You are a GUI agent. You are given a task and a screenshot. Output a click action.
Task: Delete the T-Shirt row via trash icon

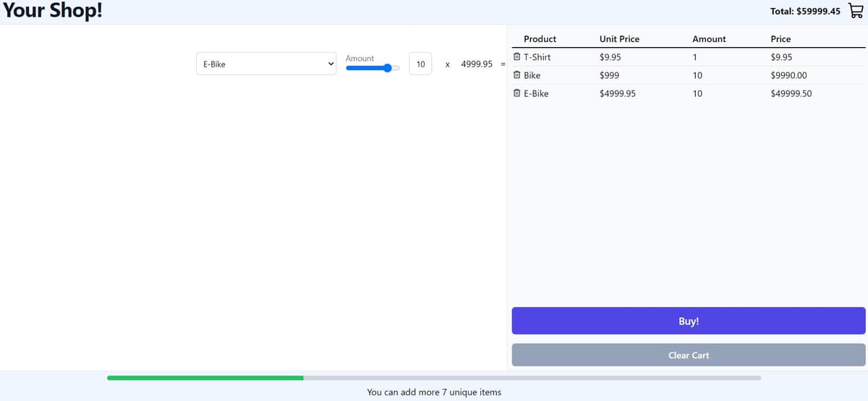tap(516, 57)
